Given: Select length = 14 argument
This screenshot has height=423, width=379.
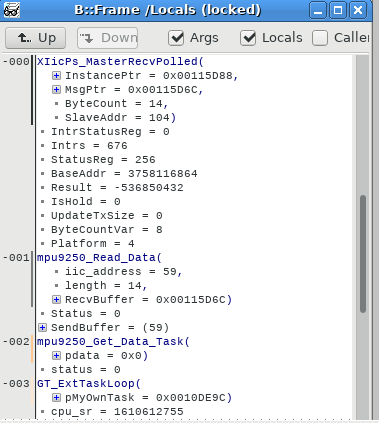Looking at the screenshot, I should click(x=106, y=286).
